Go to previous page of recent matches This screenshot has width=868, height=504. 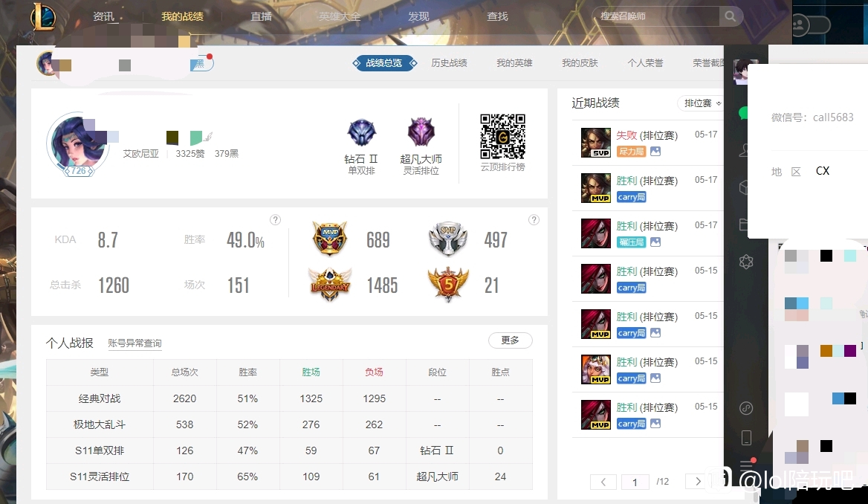click(603, 482)
